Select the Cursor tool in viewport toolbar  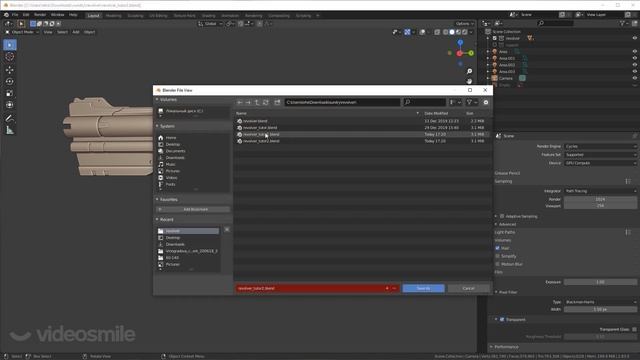click(10, 57)
